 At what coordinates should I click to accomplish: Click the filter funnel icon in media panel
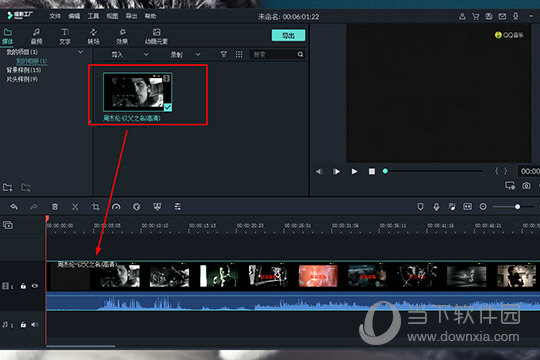pos(224,54)
